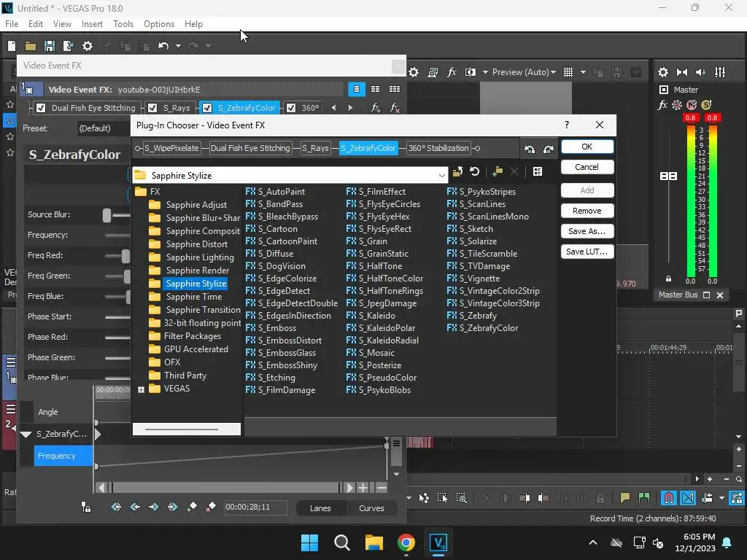Switch to Curves tab in animation panel
The height and width of the screenshot is (560, 747).
click(371, 508)
